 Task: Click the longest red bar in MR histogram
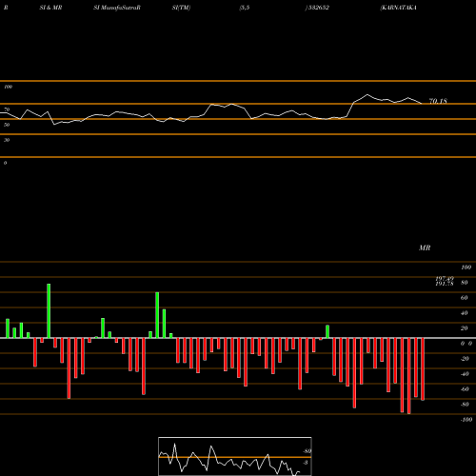coord(408,376)
